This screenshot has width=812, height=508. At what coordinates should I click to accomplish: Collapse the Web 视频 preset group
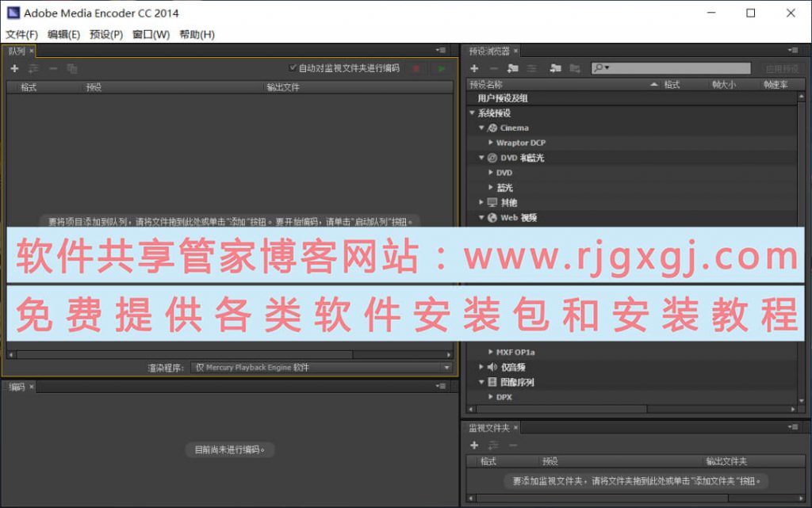pyautogui.click(x=481, y=218)
